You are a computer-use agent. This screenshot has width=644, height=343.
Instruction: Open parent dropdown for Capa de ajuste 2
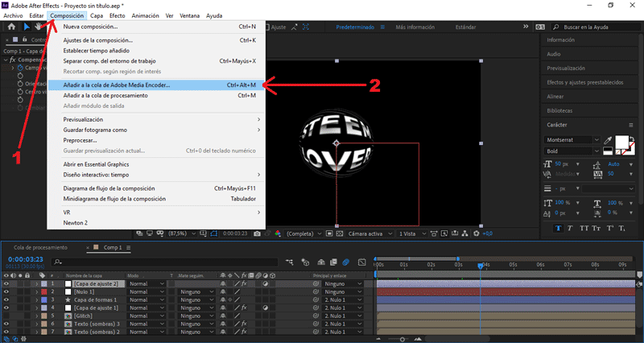[x=343, y=284]
